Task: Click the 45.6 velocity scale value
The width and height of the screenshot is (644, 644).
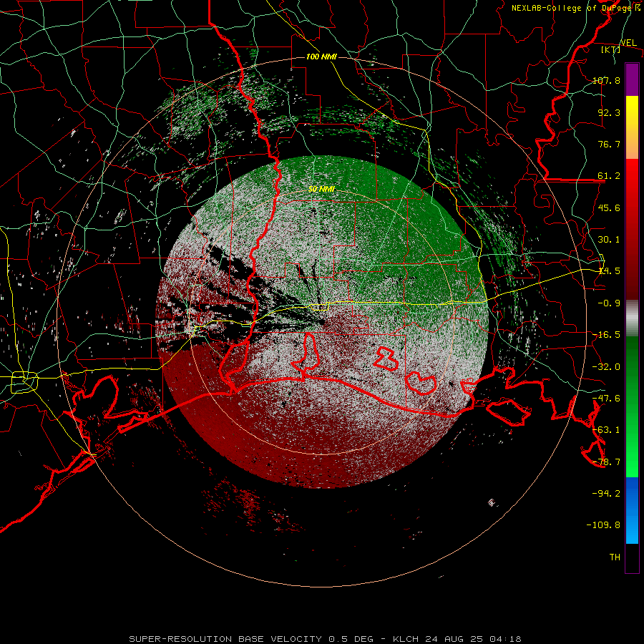Action: pyautogui.click(x=609, y=208)
